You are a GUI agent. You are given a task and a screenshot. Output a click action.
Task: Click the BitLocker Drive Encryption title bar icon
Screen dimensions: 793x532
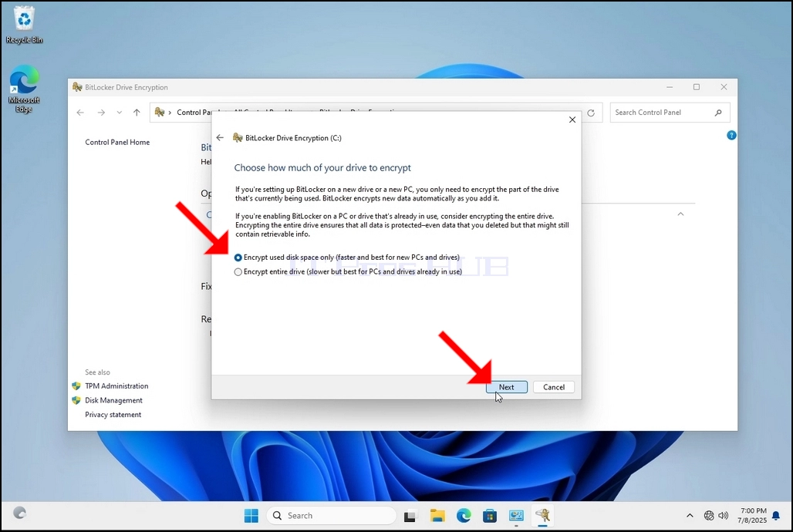tap(77, 87)
